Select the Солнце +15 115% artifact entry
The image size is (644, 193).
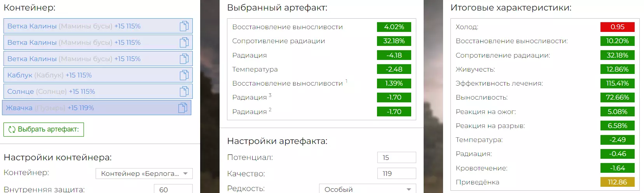coord(78,91)
